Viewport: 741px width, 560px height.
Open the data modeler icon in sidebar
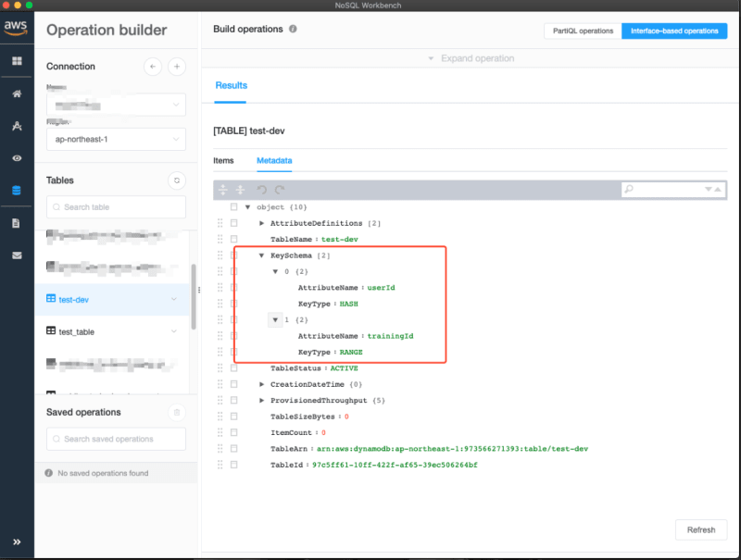17,126
